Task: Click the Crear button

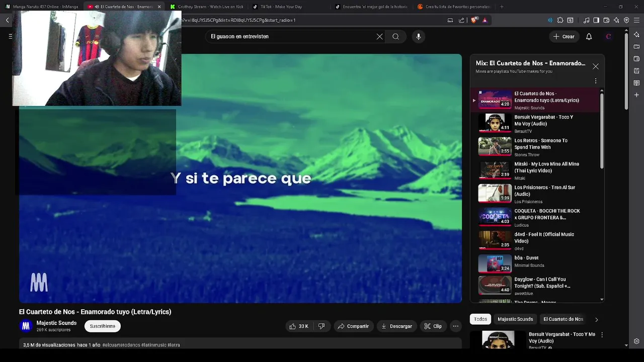Action: coord(563,36)
